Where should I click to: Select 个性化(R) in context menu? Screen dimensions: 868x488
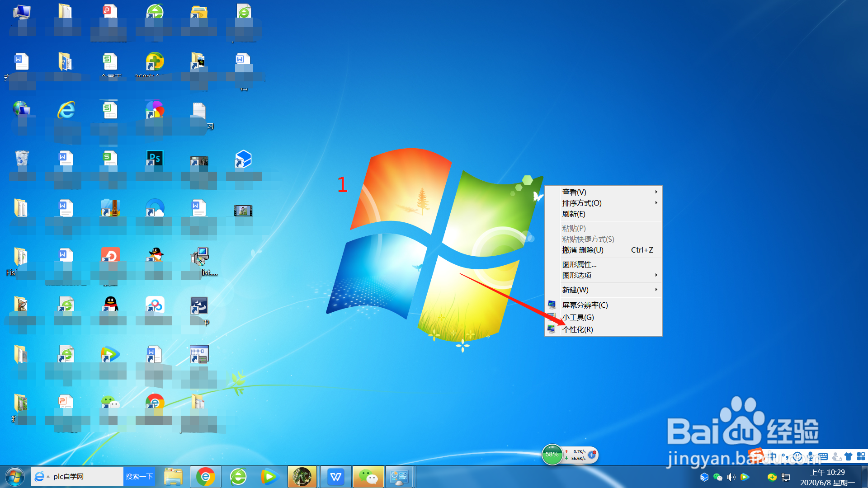pos(578,329)
